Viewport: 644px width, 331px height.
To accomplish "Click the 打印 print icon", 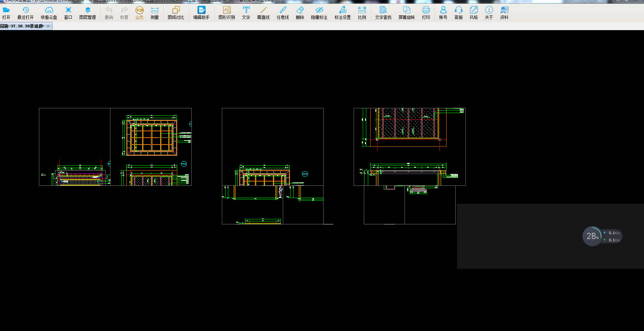I will (x=426, y=13).
